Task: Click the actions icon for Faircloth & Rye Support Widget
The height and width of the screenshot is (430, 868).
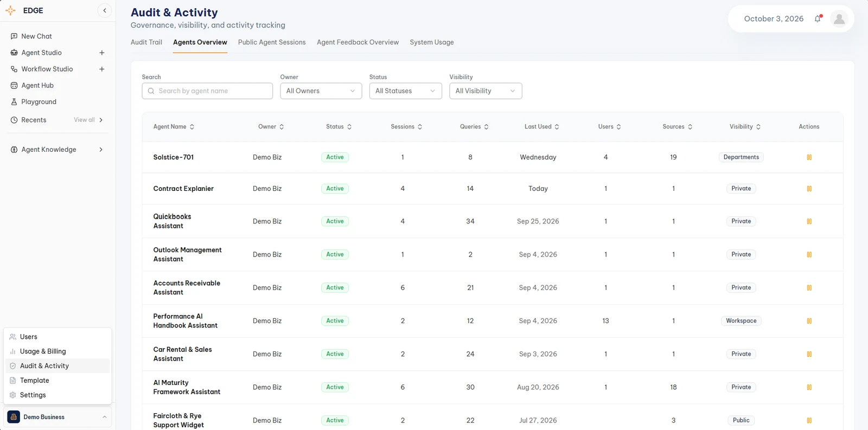Action: pyautogui.click(x=809, y=420)
